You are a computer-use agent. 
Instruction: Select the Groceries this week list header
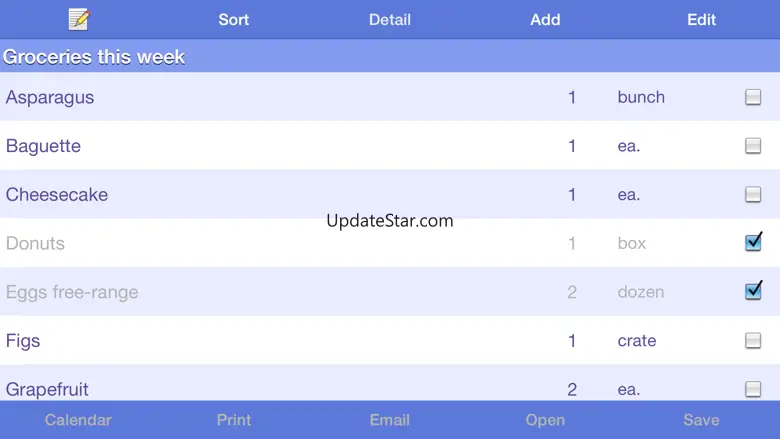(x=94, y=57)
